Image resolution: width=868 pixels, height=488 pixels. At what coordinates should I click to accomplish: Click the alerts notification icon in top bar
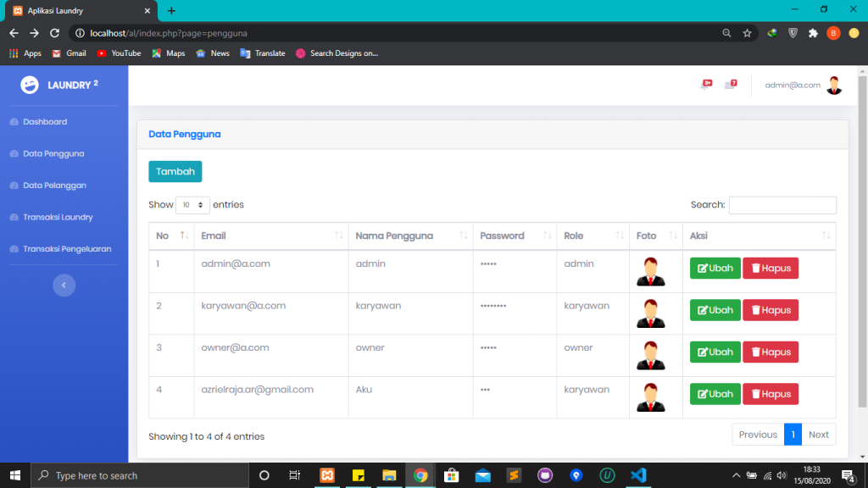(x=706, y=84)
